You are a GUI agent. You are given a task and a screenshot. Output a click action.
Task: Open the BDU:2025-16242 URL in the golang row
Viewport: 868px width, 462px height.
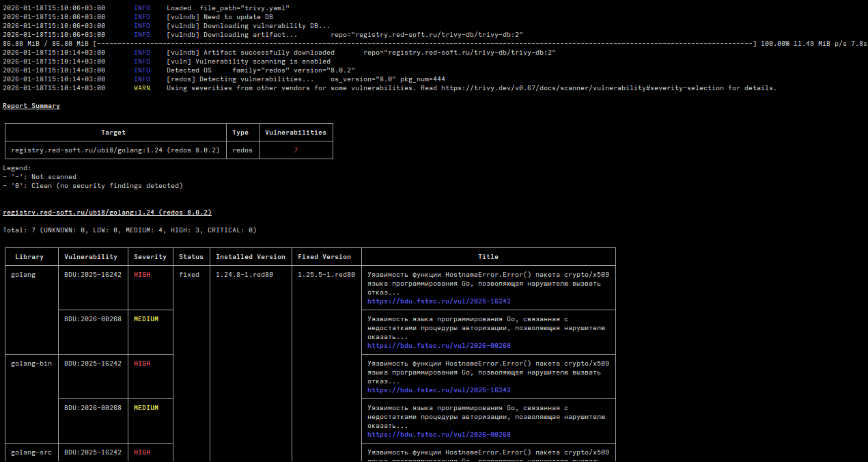438,301
